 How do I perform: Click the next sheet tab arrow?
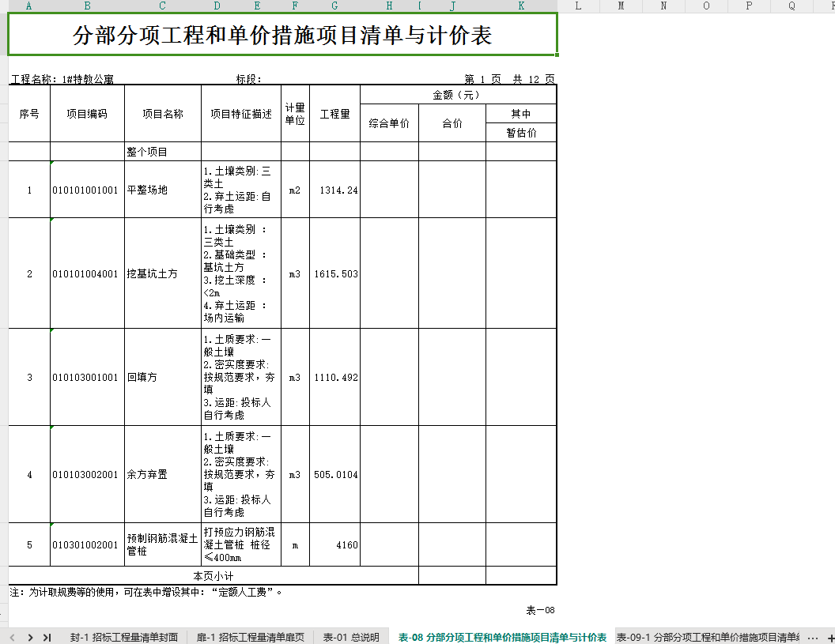30,637
